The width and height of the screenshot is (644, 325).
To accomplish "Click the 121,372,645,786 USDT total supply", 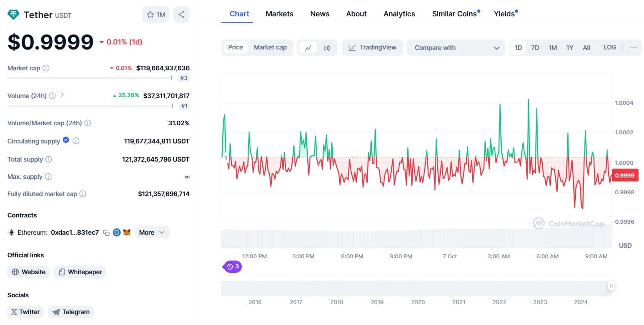I will [x=156, y=159].
